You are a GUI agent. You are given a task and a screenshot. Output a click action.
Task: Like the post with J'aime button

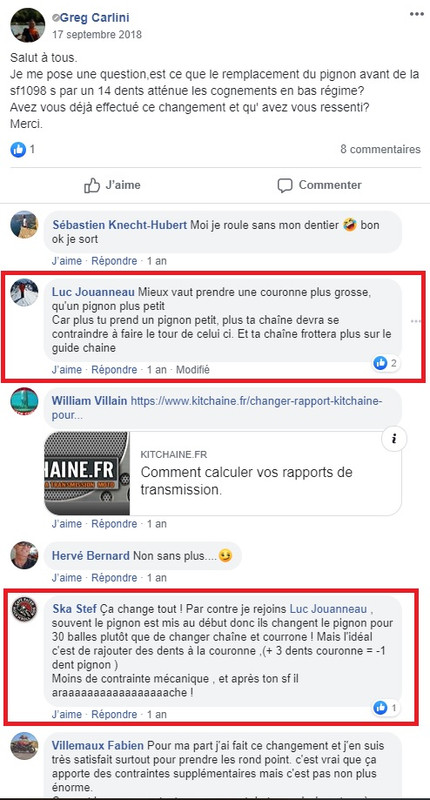point(112,185)
